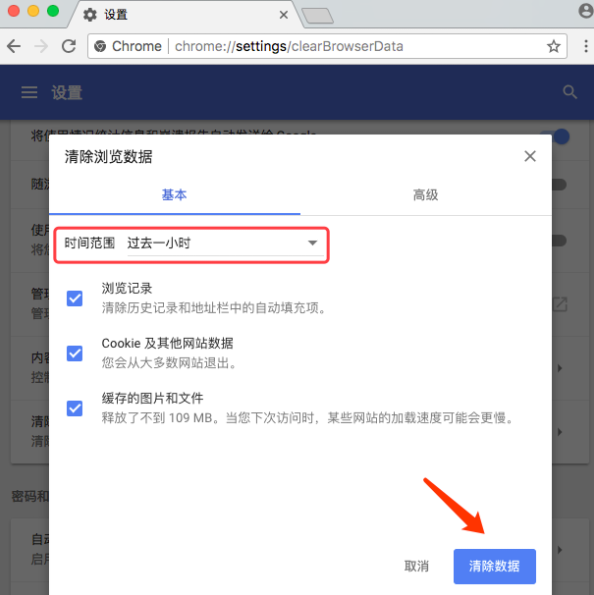
Task: Close the 设置 browser tab
Action: click(x=284, y=15)
